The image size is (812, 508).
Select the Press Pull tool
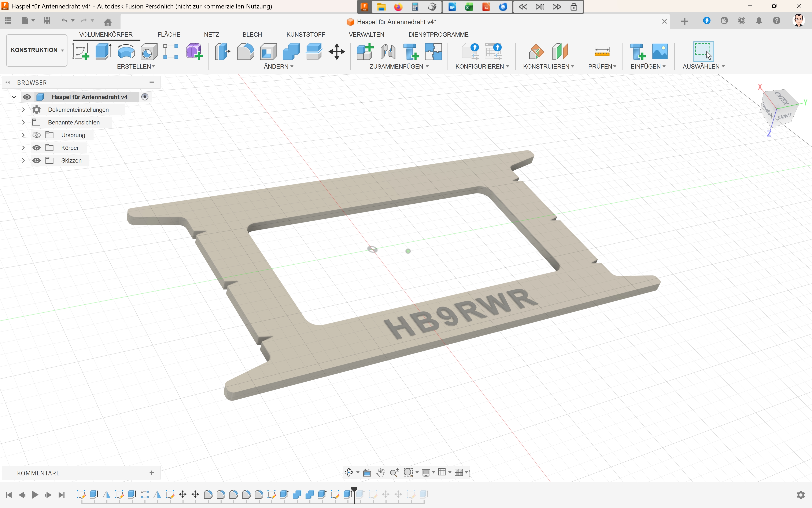222,51
